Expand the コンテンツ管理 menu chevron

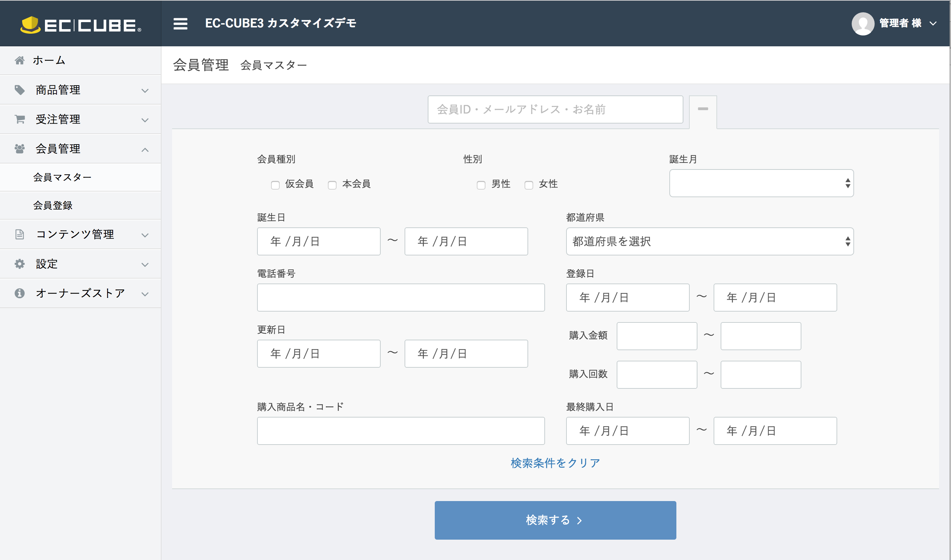(x=145, y=235)
